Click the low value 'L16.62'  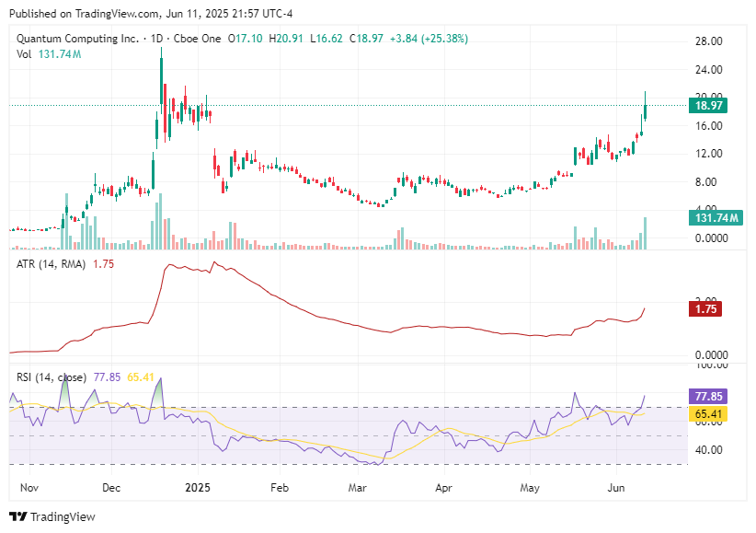click(326, 39)
